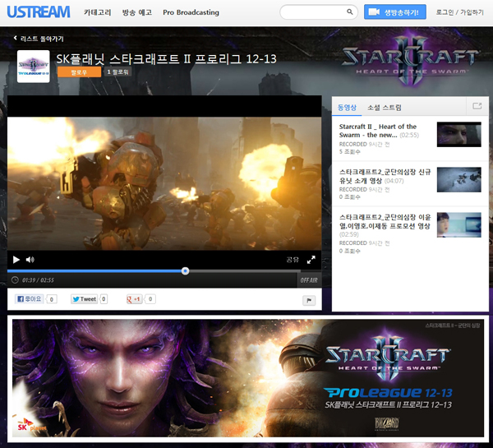Click the Ustream logo
Image resolution: width=493 pixels, height=448 pixels.
pyautogui.click(x=35, y=12)
